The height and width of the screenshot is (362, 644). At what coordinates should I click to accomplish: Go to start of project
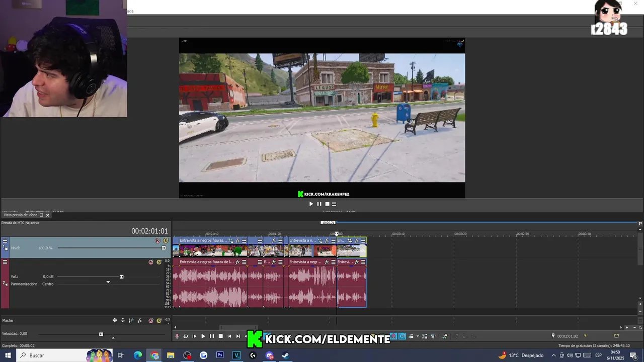click(x=229, y=336)
